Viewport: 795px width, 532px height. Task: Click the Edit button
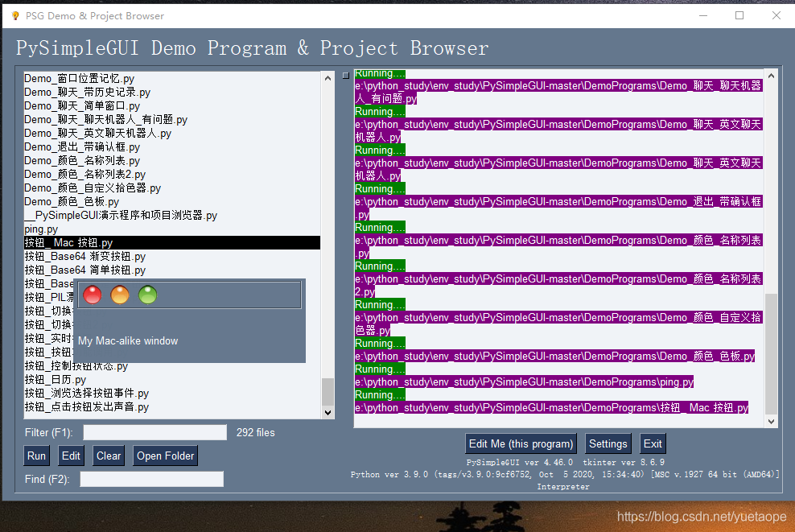click(x=71, y=456)
